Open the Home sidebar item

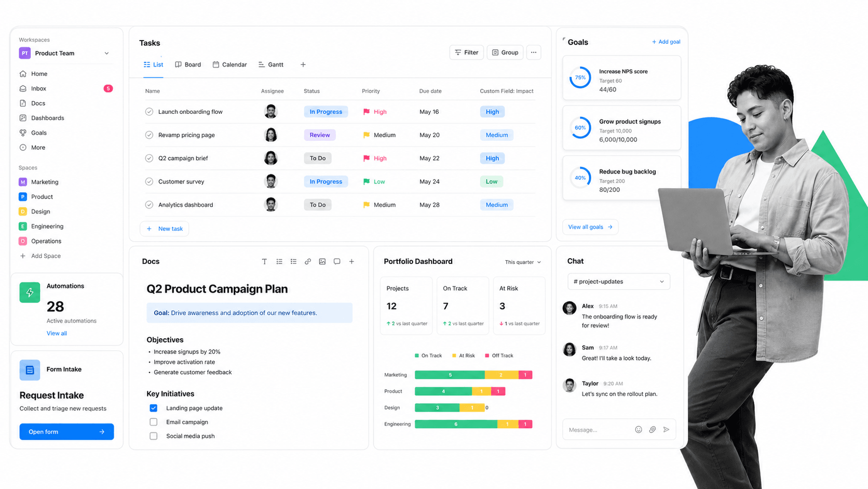pos(33,74)
